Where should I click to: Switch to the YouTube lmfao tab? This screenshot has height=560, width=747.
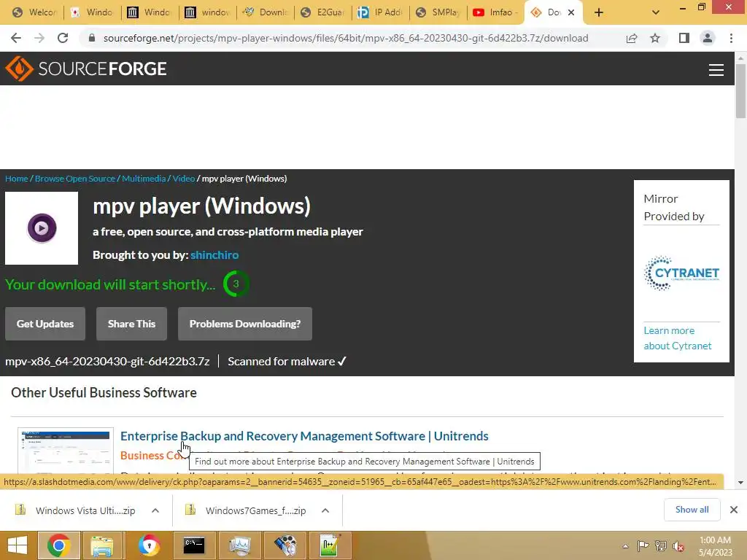[x=495, y=12]
